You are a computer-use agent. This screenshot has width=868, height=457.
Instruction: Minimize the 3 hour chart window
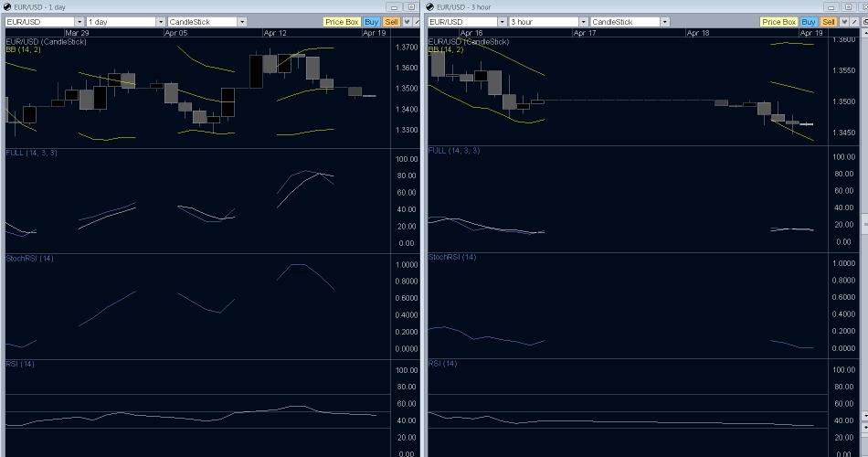(831, 7)
